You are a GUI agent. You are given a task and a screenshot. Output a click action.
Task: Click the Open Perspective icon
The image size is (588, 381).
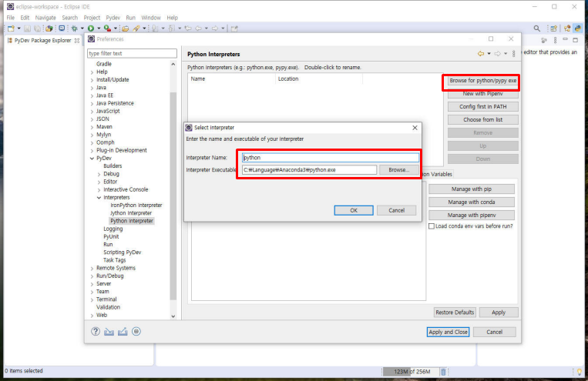(x=553, y=28)
